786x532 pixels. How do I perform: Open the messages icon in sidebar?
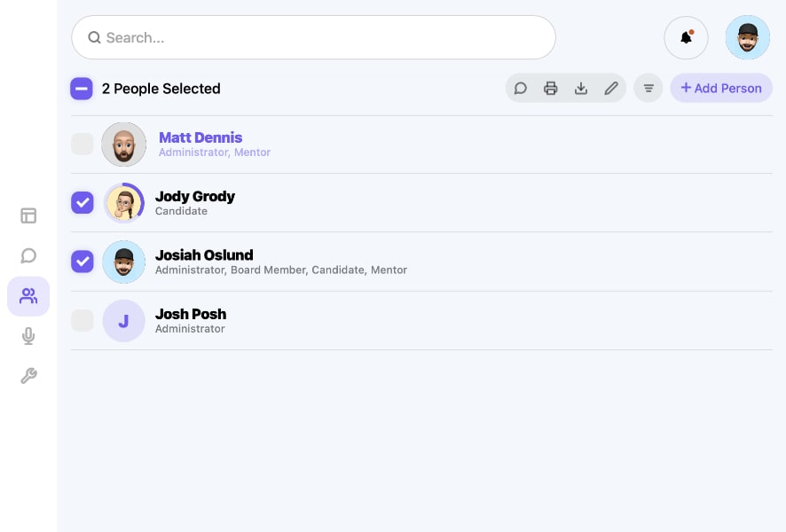point(28,255)
